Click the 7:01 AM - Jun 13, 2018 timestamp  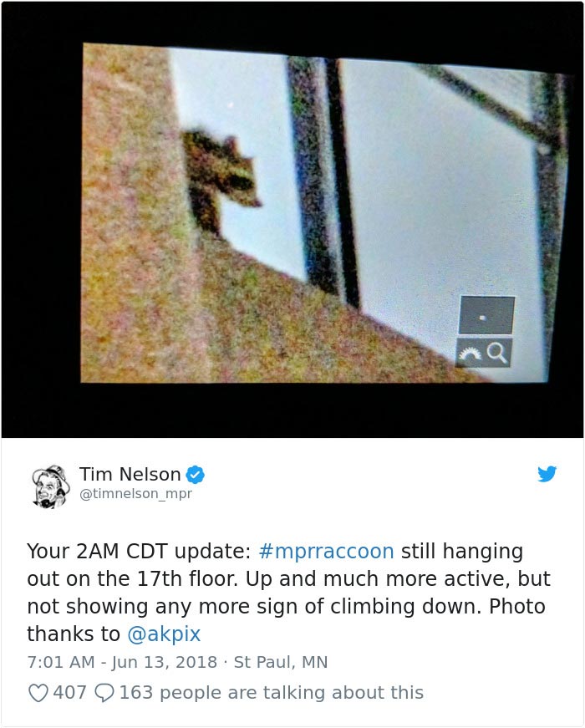click(x=122, y=662)
